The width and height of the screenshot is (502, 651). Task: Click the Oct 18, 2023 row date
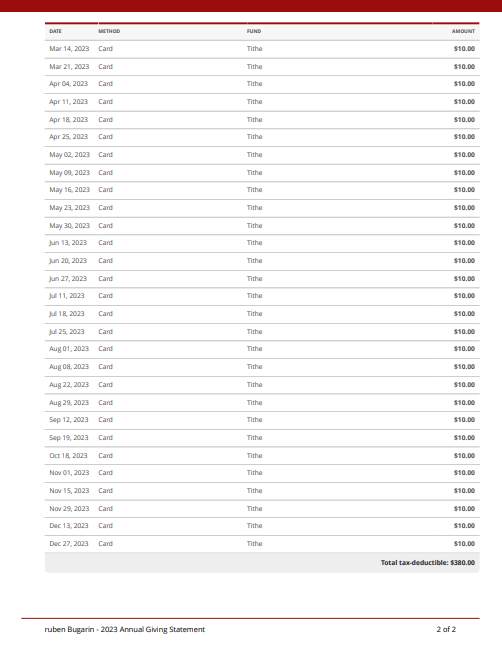point(69,455)
